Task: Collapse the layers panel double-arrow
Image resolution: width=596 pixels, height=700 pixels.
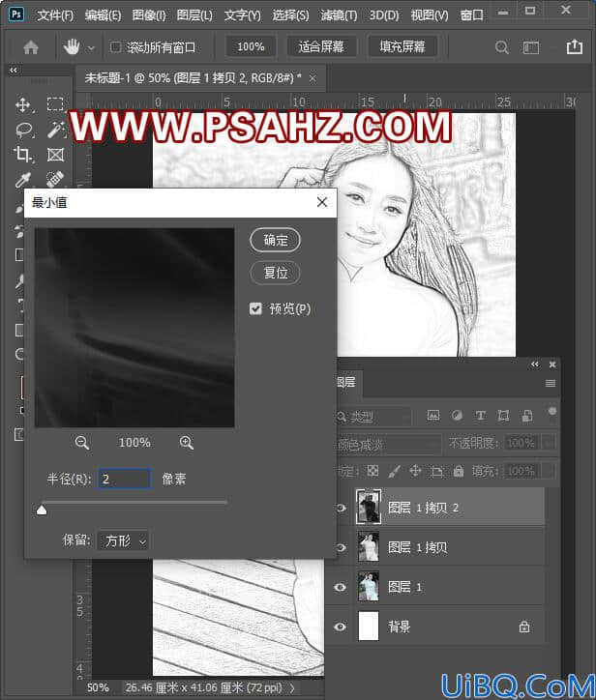Action: coord(535,365)
